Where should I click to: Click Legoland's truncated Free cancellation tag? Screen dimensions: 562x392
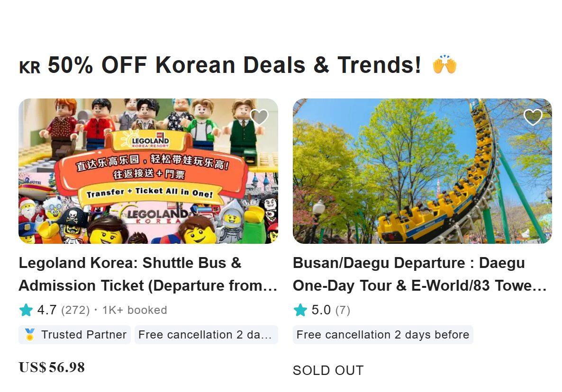[206, 335]
